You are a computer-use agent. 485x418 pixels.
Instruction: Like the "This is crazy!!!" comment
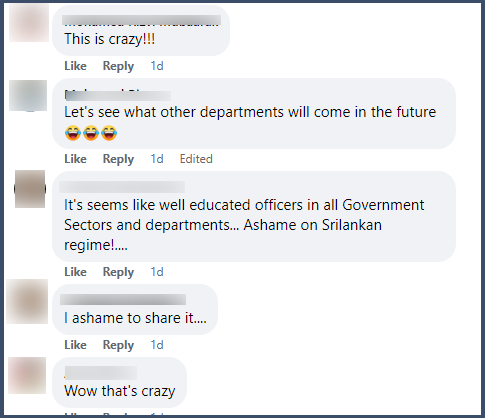75,66
